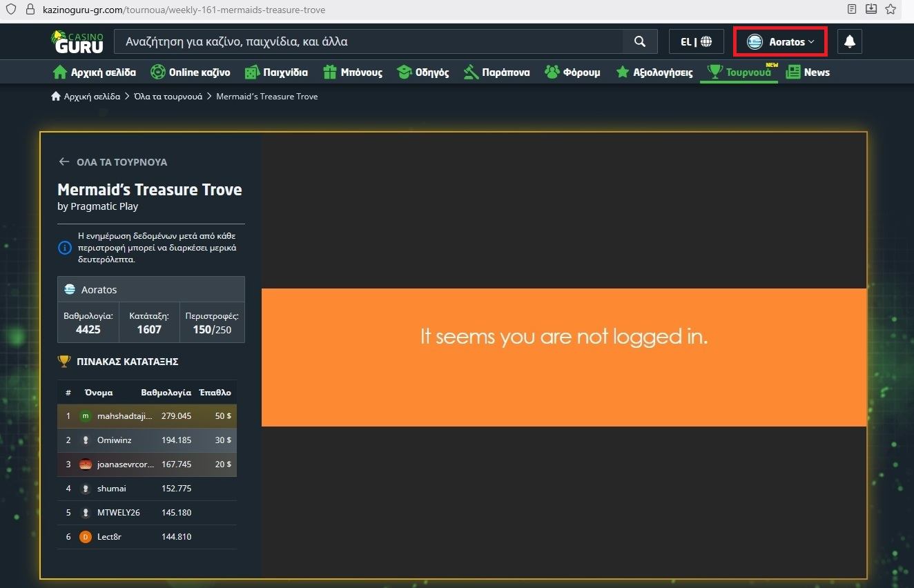Click the Όλα τα τουρνουά breadcrumb link
This screenshot has width=914, height=588.
click(x=168, y=97)
